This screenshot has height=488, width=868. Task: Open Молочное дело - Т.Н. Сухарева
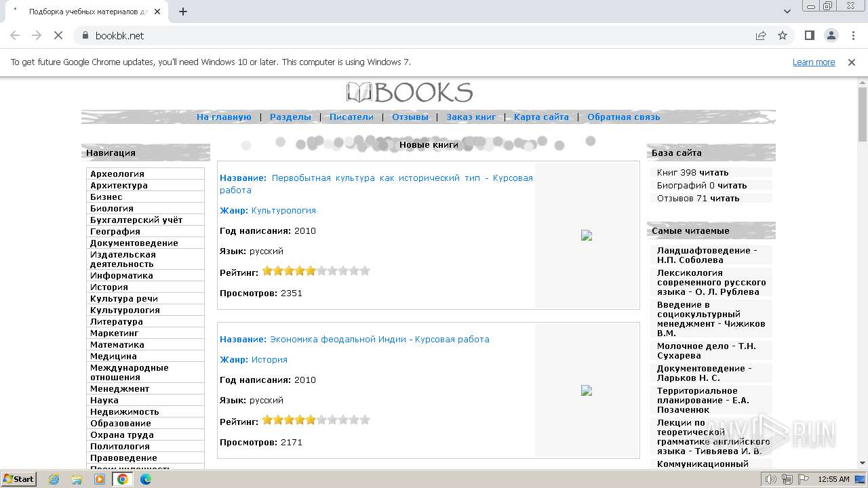tap(707, 350)
